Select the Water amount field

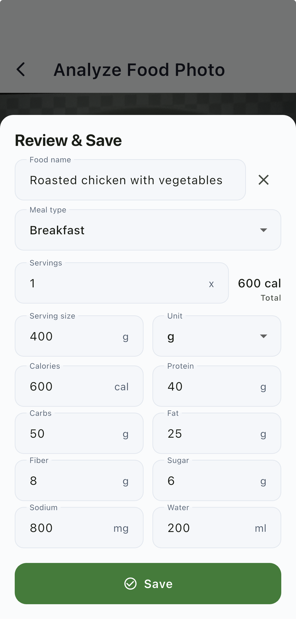click(210, 528)
